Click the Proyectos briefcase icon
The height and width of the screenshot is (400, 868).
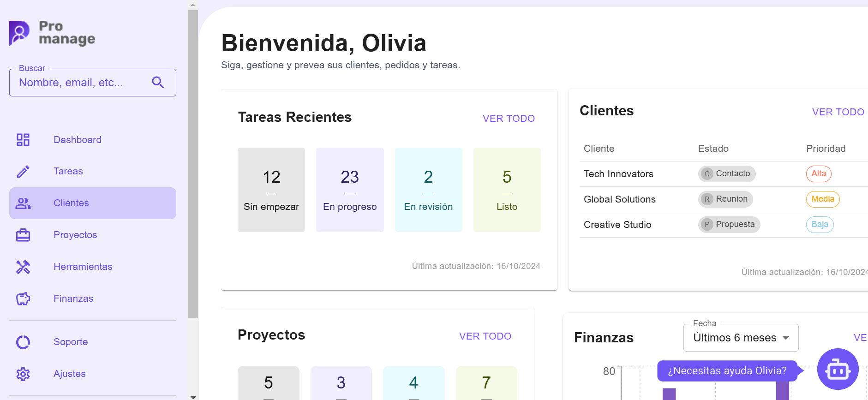point(23,235)
